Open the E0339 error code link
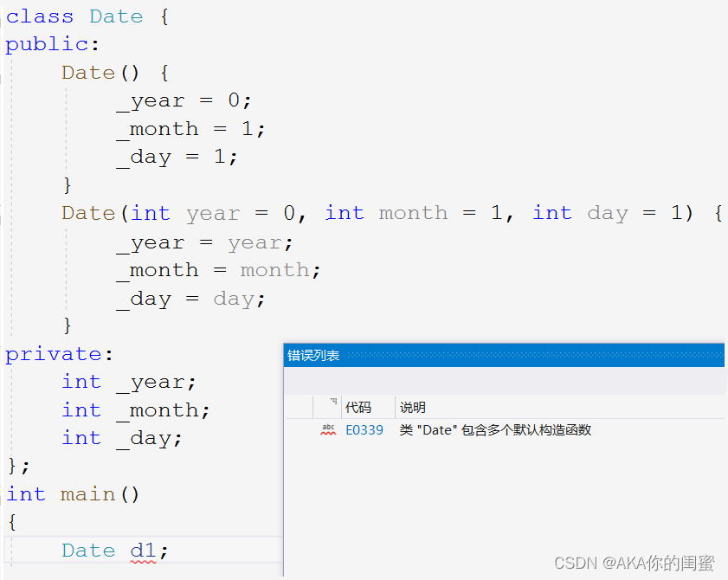This screenshot has width=728, height=580. coord(364,430)
